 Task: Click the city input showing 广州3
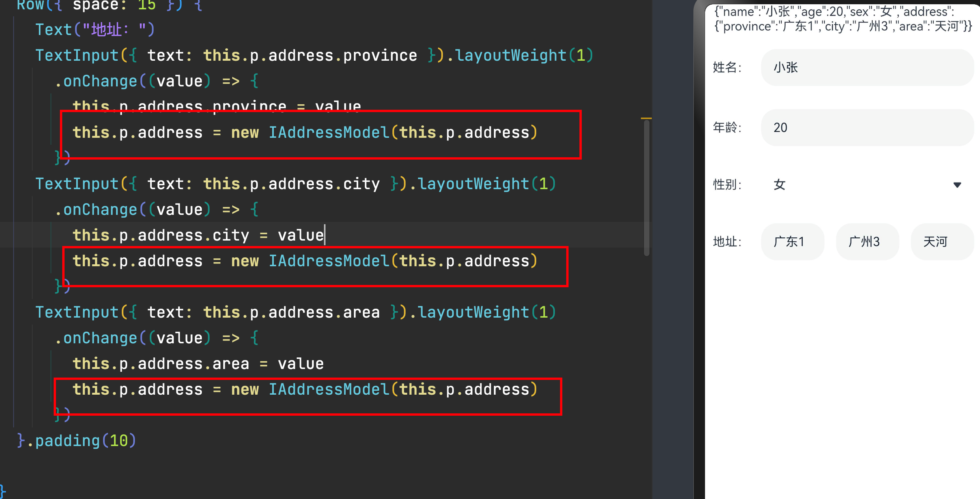tap(867, 242)
